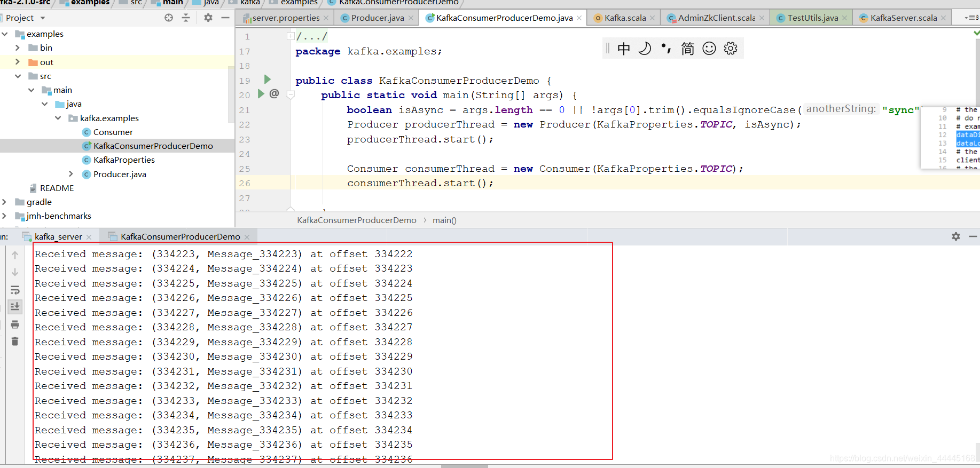Click the locate/scroll-from-source target icon
This screenshot has width=980, height=468.
click(169, 18)
